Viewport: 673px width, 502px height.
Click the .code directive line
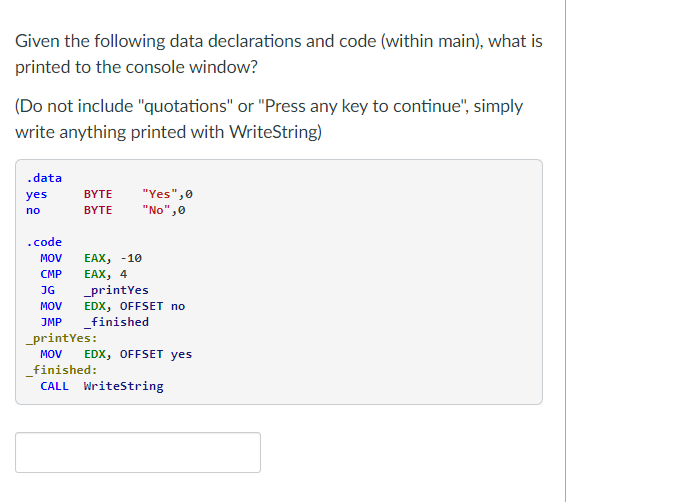(44, 242)
